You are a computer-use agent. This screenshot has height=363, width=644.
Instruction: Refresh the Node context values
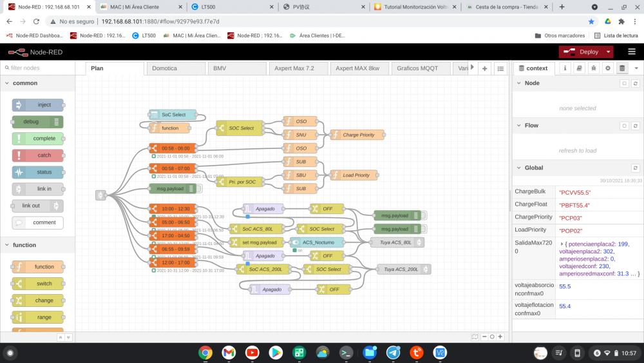coord(636,83)
